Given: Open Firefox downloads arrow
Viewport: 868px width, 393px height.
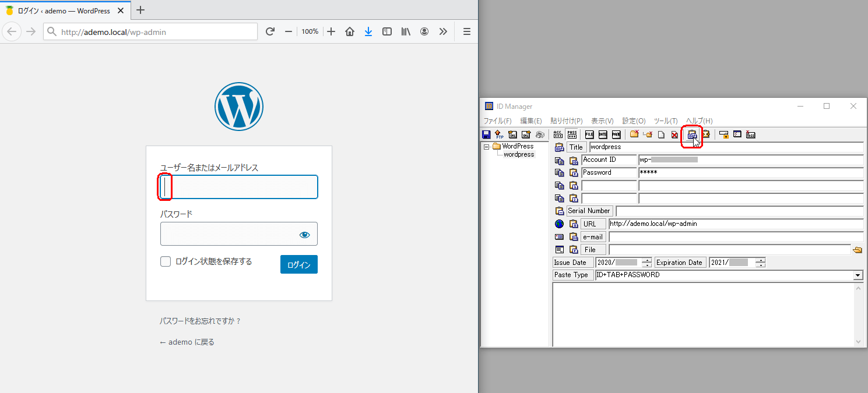Looking at the screenshot, I should click(x=368, y=31).
